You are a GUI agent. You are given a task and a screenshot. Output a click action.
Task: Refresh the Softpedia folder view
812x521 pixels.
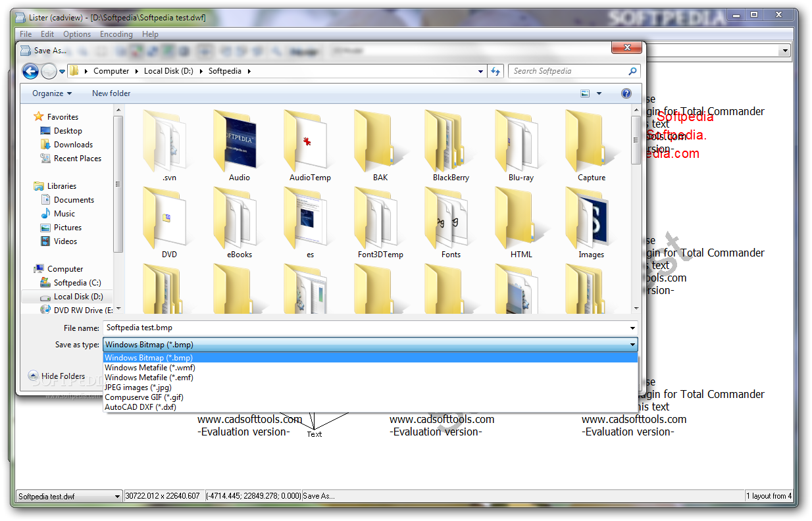tap(496, 71)
